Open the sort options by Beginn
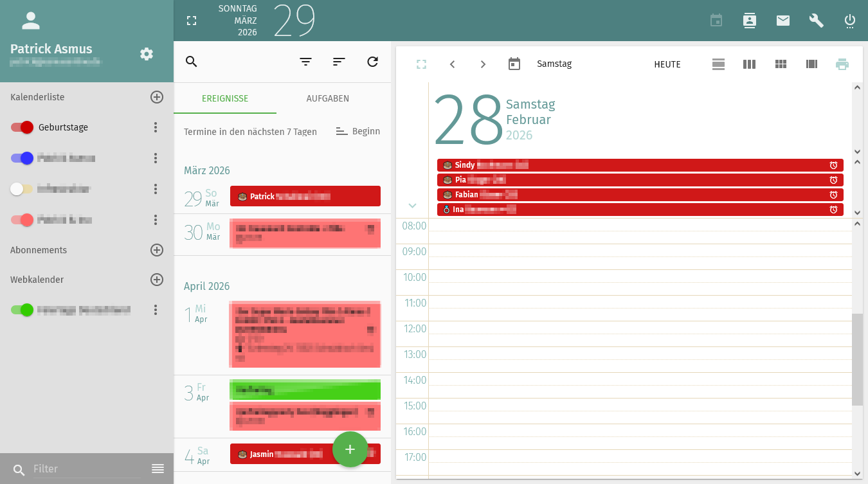This screenshot has height=484, width=868. click(x=358, y=131)
